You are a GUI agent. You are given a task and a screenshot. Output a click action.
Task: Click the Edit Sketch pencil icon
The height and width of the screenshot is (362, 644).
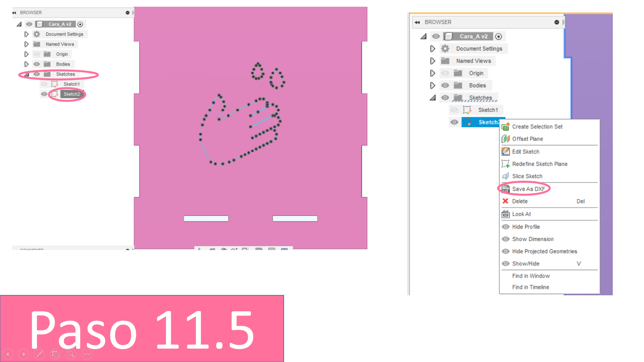tap(505, 152)
